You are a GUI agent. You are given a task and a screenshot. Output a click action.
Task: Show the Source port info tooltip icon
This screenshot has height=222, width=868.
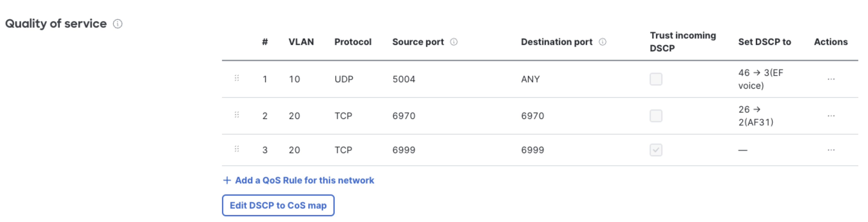454,42
